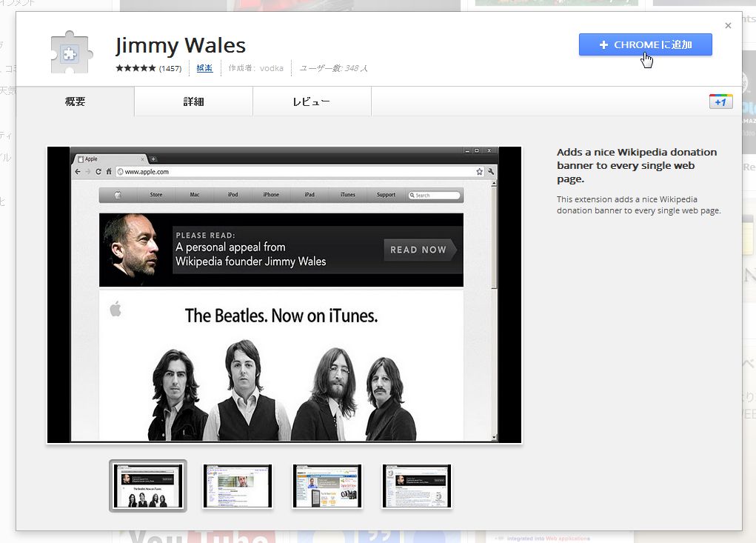Close the extension detail dialog

[x=728, y=26]
